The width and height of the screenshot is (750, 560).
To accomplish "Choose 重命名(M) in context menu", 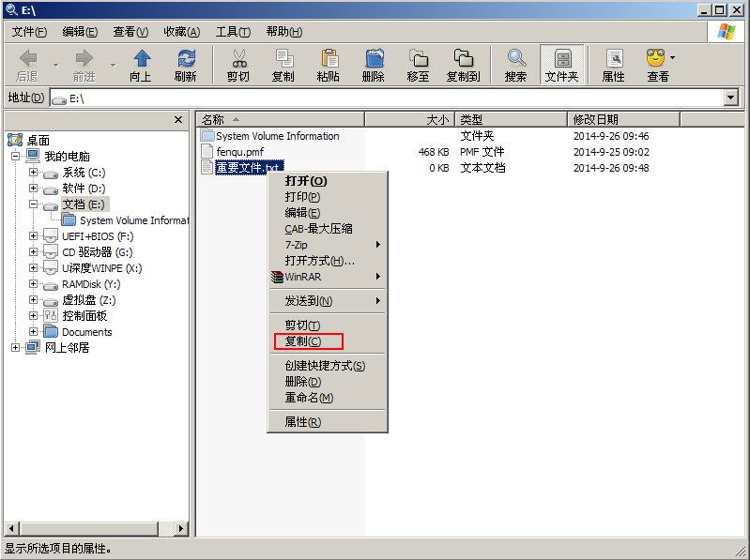I will [x=328, y=398].
